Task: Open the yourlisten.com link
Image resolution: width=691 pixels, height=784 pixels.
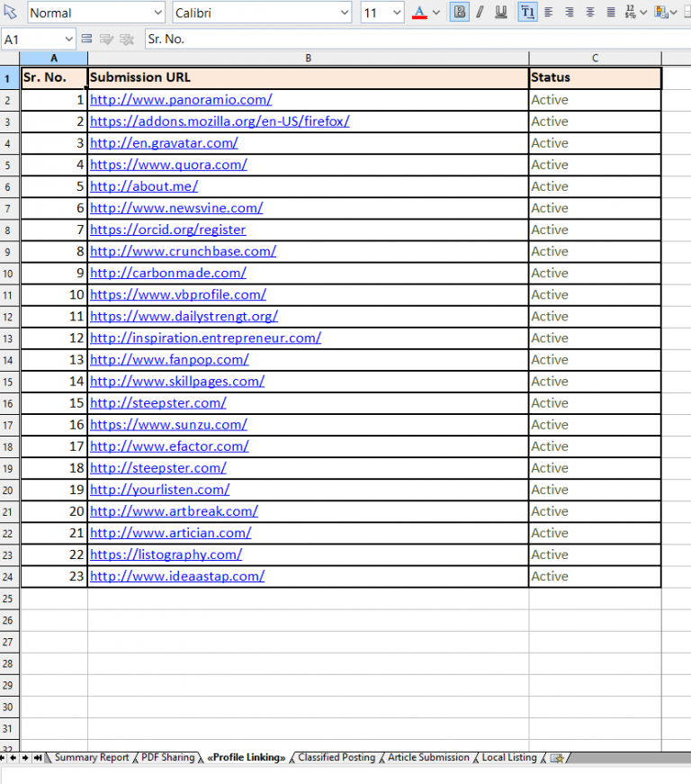Action: point(160,490)
